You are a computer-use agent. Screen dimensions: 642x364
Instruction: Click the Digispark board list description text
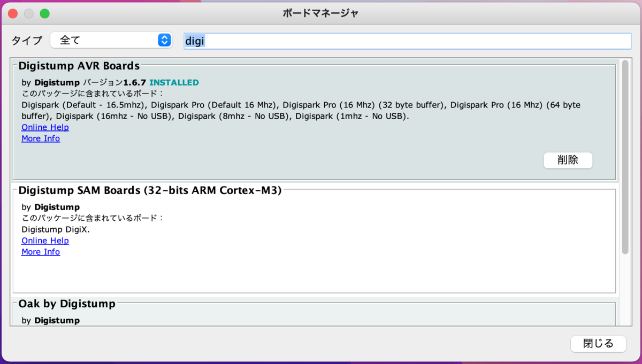click(301, 110)
